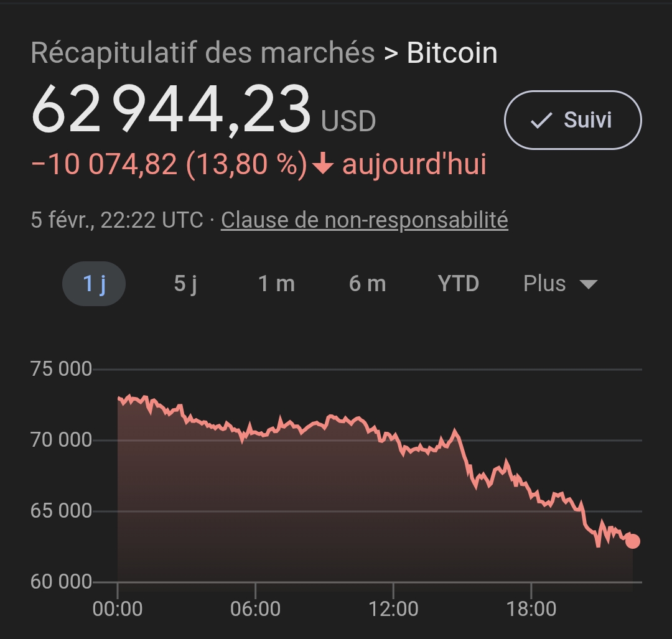The image size is (672, 639).
Task: Click the 62 944,23 price value
Action: (170, 110)
